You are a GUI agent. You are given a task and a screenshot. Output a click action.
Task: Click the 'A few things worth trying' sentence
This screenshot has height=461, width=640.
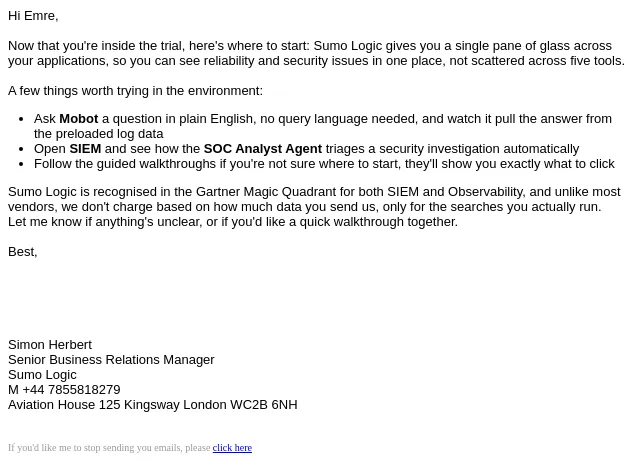(x=136, y=91)
